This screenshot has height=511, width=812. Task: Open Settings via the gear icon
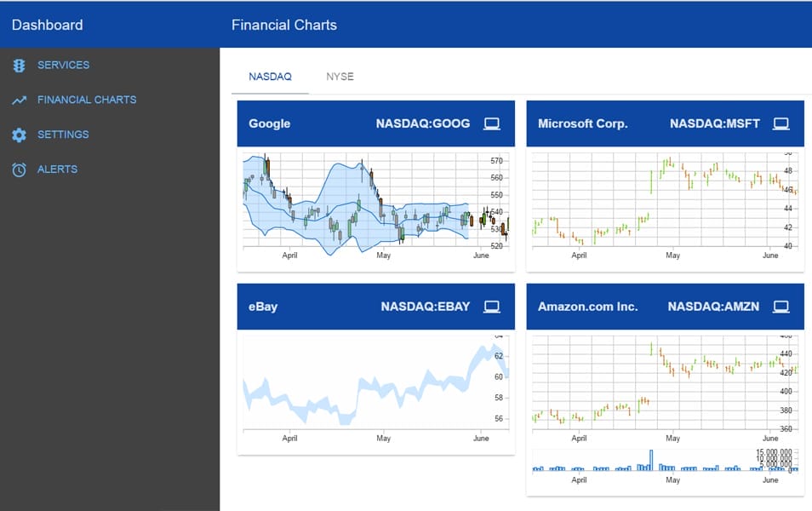pos(19,135)
